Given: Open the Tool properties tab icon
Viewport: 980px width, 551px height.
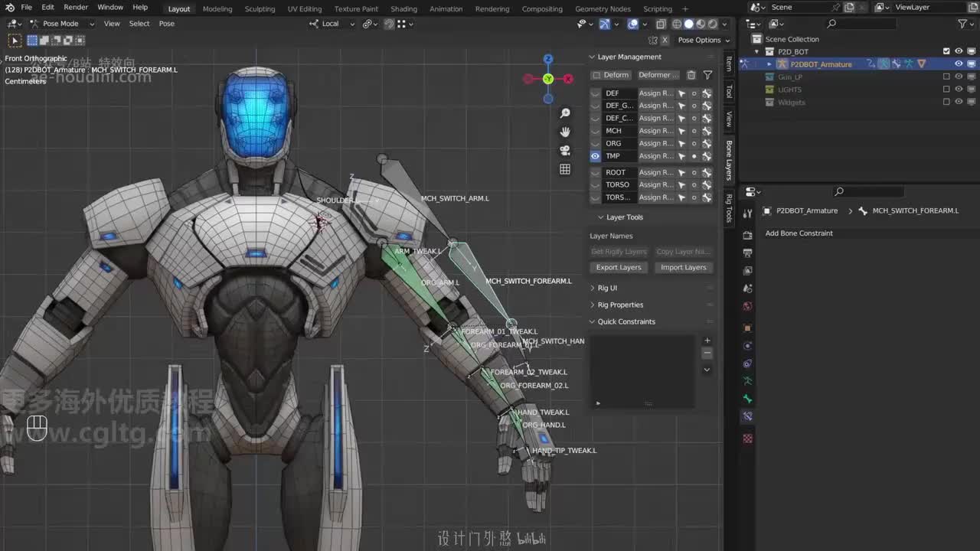Looking at the screenshot, I should point(748,214).
